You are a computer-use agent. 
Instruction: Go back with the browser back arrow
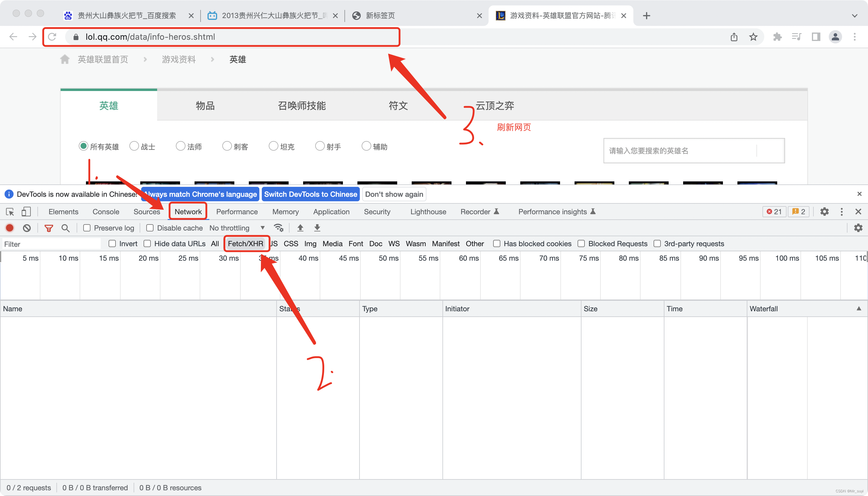click(x=13, y=36)
